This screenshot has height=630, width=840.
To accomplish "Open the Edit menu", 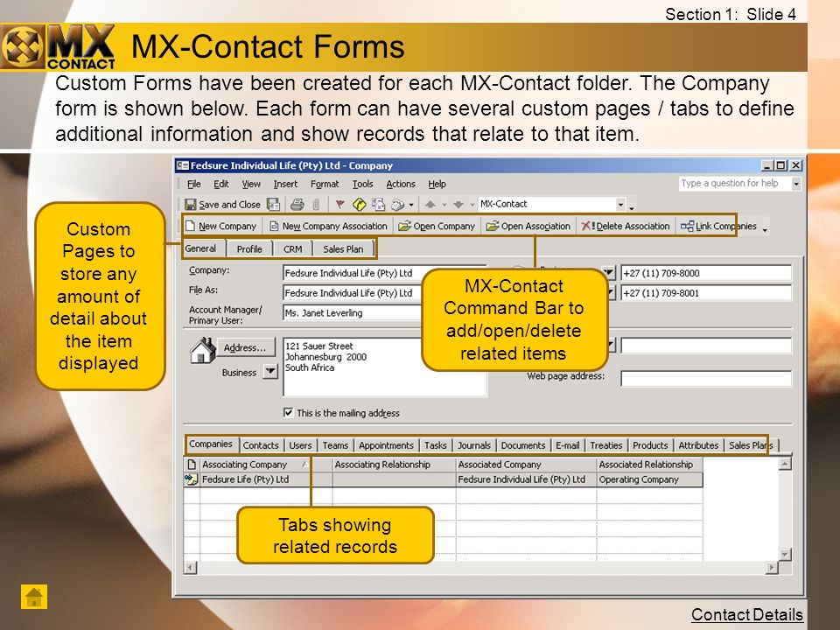I will point(220,184).
